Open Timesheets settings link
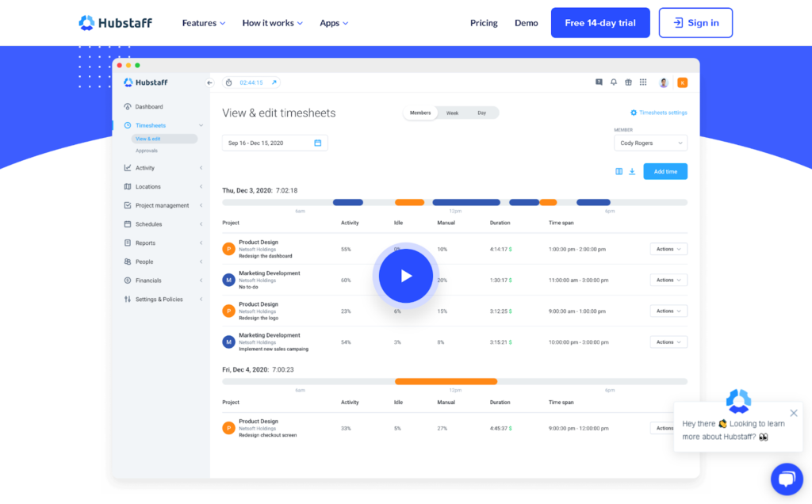The height and width of the screenshot is (504, 812). 659,113
